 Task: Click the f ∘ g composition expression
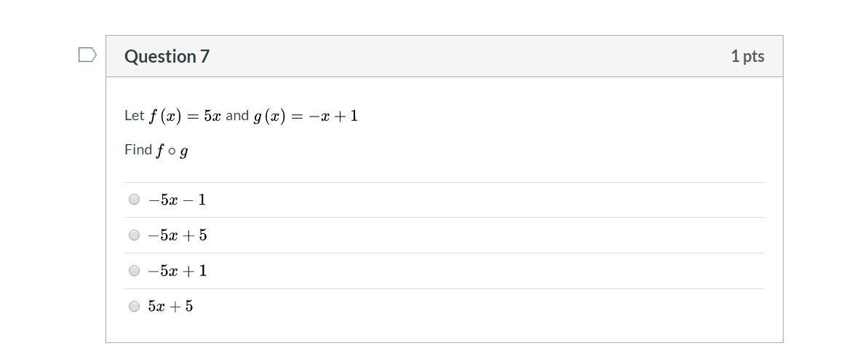tap(172, 150)
